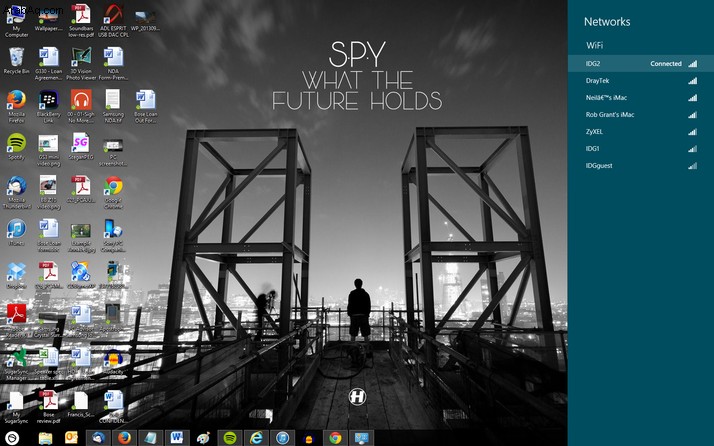Open My SugarSync desktop shortcut
The image size is (714, 446).
pyautogui.click(x=16, y=407)
